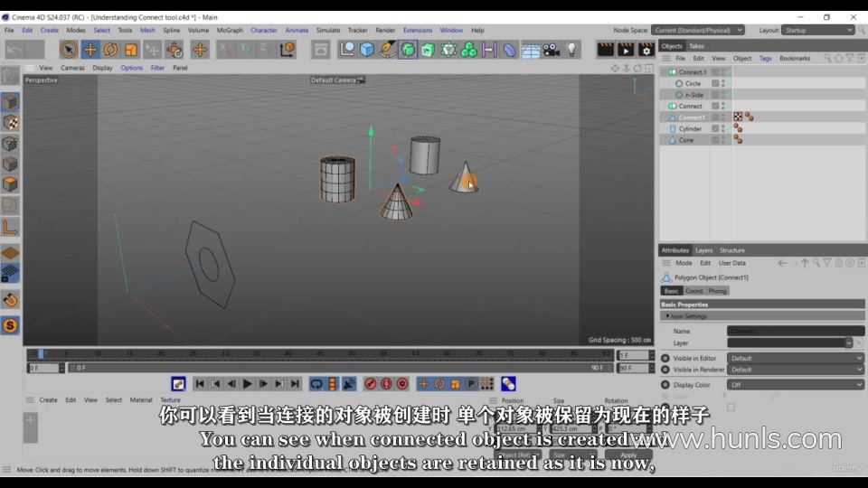
Task: Click the timeline playhead at frame 0
Action: 41,353
